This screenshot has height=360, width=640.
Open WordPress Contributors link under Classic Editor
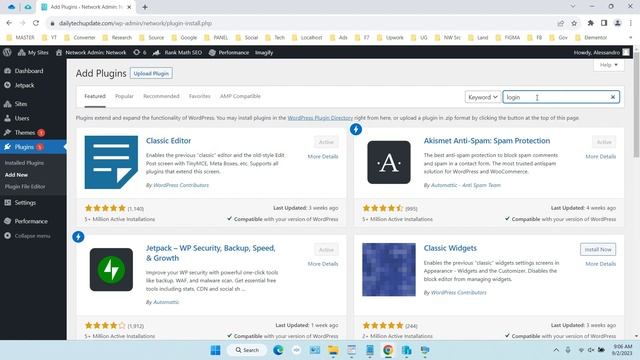[181, 185]
